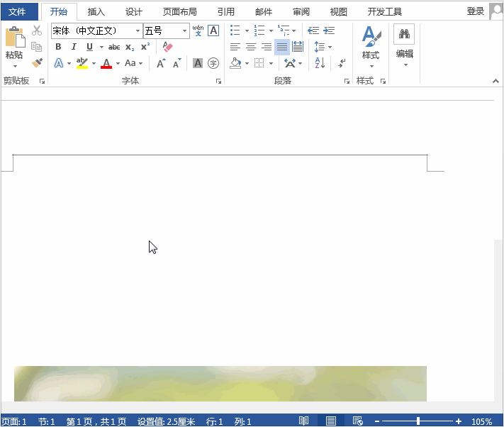Open Font dialog launcher
Viewport: 504px width, 427px height.
tap(218, 82)
